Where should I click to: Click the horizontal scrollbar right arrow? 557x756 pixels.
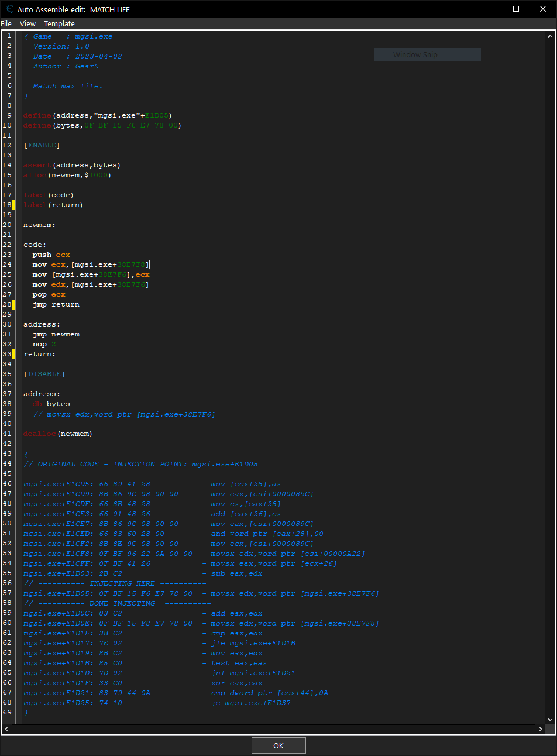[540, 730]
